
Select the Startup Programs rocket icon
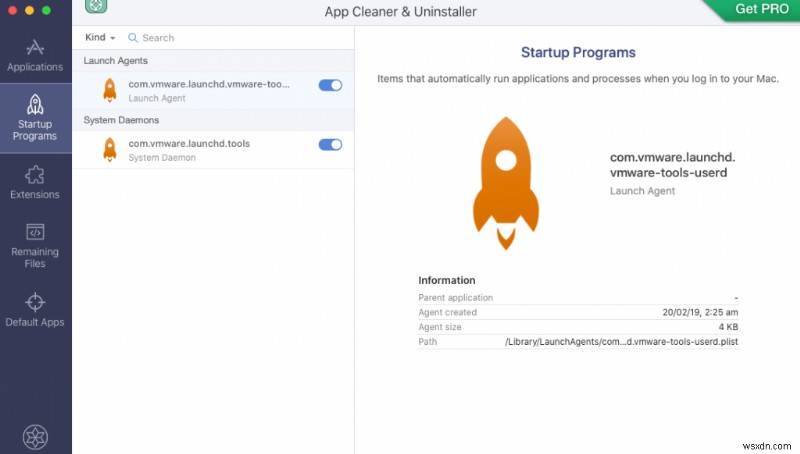coord(35,104)
